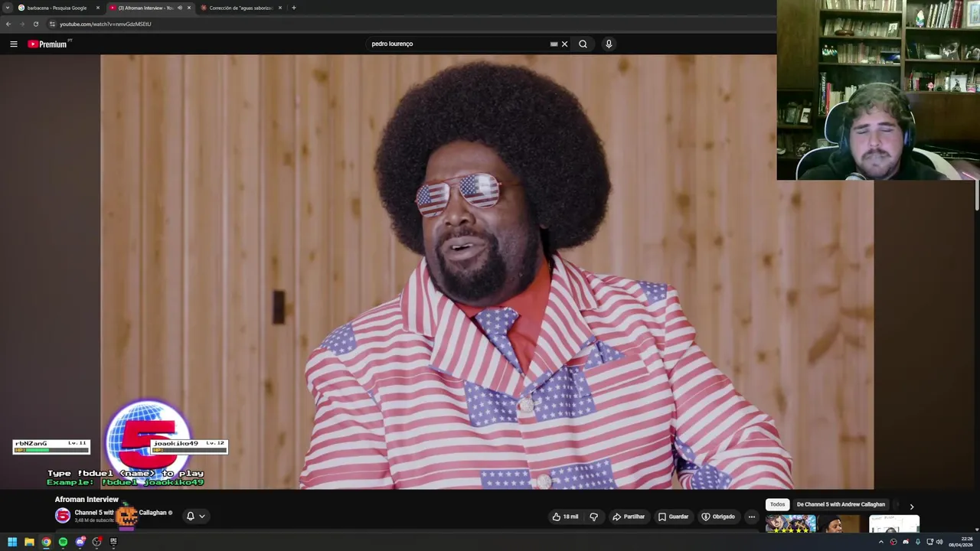Image resolution: width=980 pixels, height=551 pixels.
Task: Open the YouTube hamburger guide menu
Action: click(13, 44)
